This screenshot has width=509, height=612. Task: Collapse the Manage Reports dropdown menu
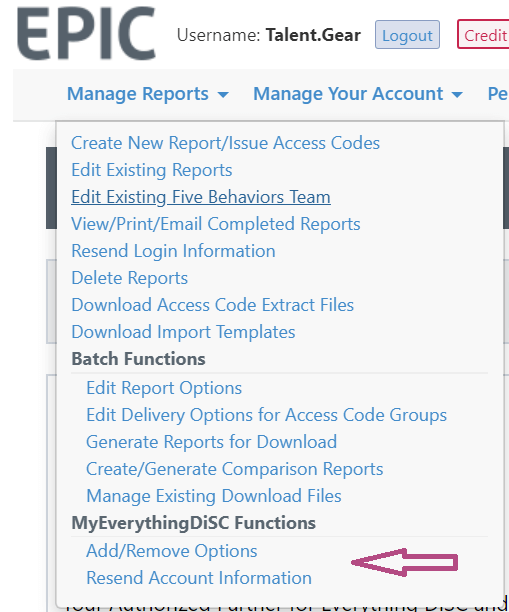tap(148, 94)
